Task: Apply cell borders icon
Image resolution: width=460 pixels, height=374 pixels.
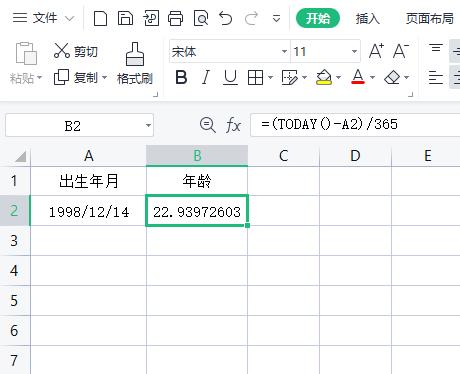Action: click(255, 78)
